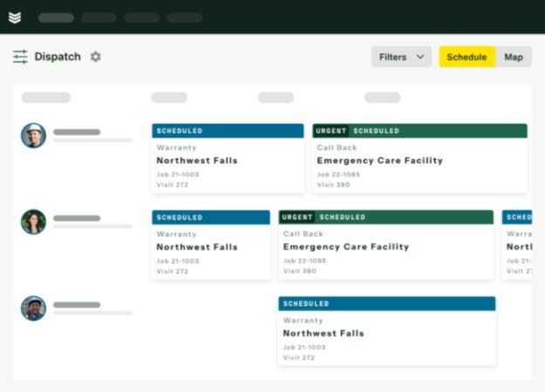Open Dispatch settings gear icon
The image size is (545, 392).
point(96,57)
